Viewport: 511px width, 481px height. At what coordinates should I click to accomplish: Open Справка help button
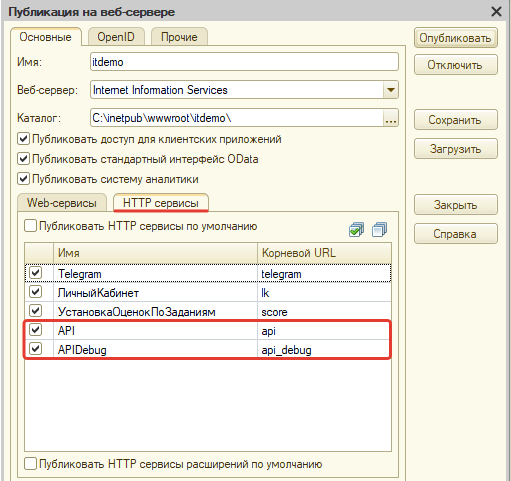456,234
